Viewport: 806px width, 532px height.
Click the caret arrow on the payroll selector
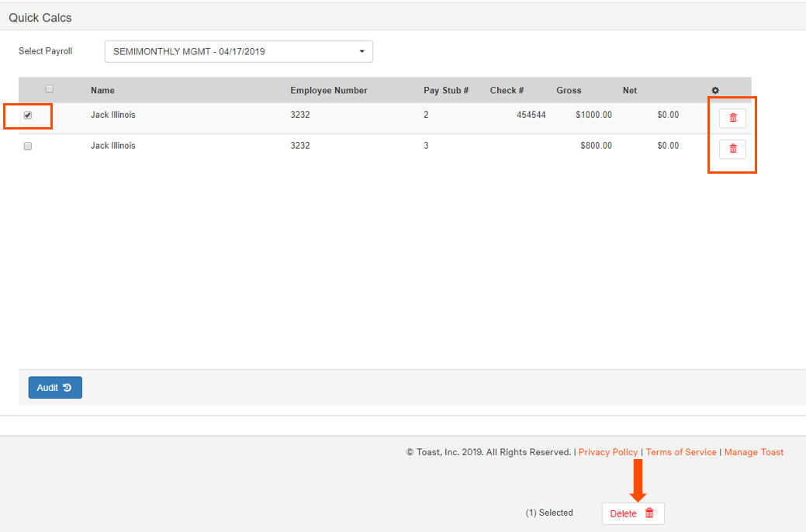point(361,51)
